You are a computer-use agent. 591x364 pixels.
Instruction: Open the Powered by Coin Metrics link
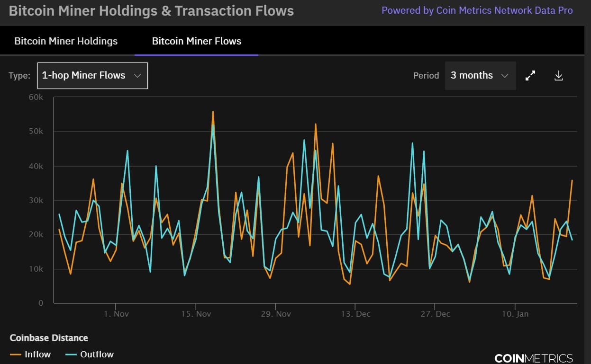[477, 10]
